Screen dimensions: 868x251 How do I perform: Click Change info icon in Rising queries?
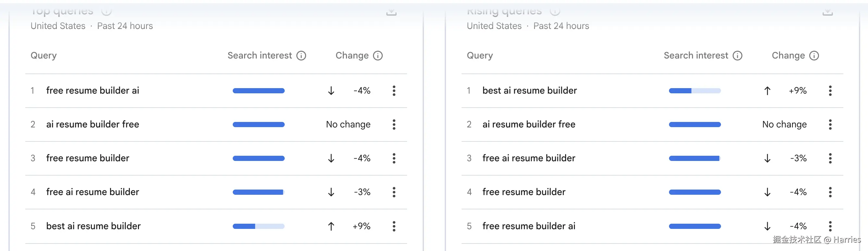(814, 56)
